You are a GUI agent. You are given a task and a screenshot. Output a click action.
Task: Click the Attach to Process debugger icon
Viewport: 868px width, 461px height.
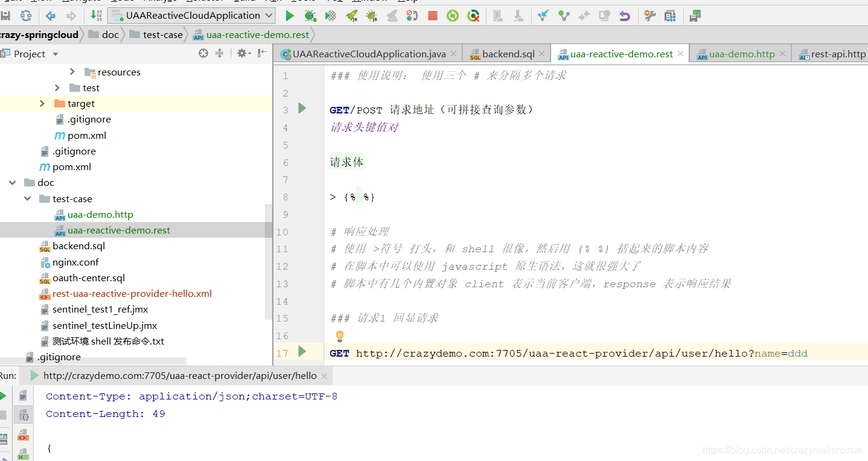(411, 16)
